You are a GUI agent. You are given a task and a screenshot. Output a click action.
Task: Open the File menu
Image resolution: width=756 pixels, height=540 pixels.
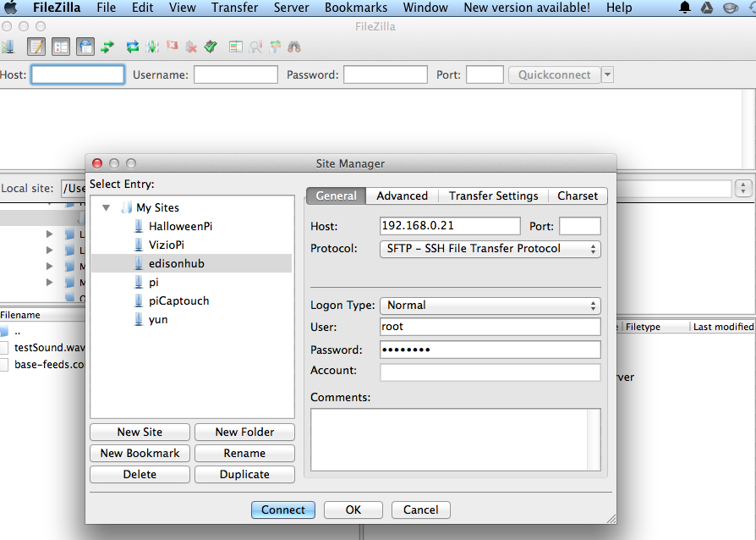[106, 8]
